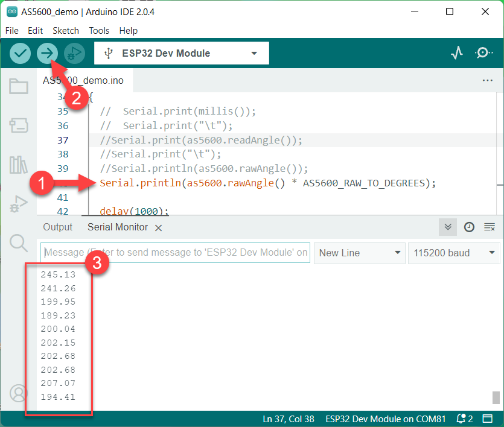
Task: Open the Boards Manager sidebar icon
Action: click(x=19, y=125)
